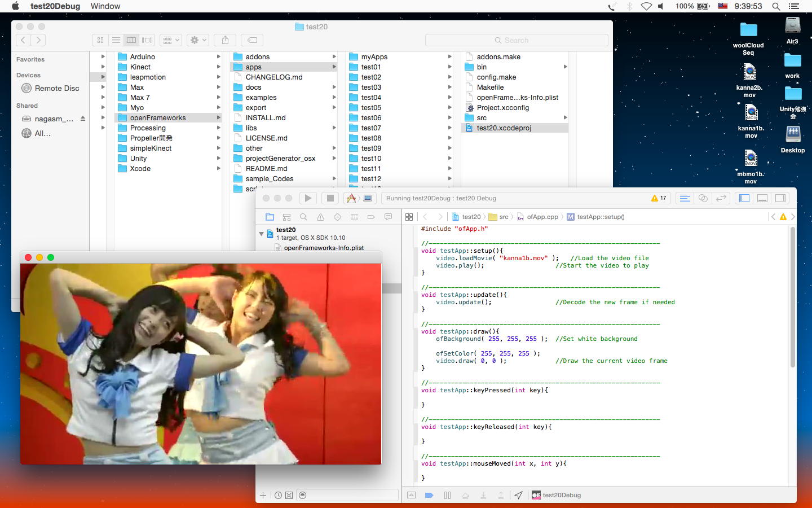Show the Breakpoint navigator
This screenshot has height=508, width=812.
(x=371, y=217)
